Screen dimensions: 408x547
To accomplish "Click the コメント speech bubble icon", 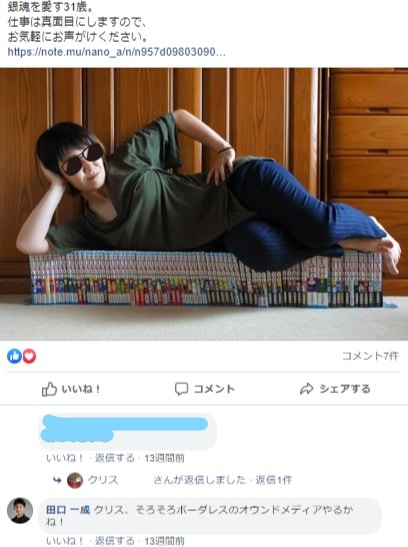I will click(181, 389).
